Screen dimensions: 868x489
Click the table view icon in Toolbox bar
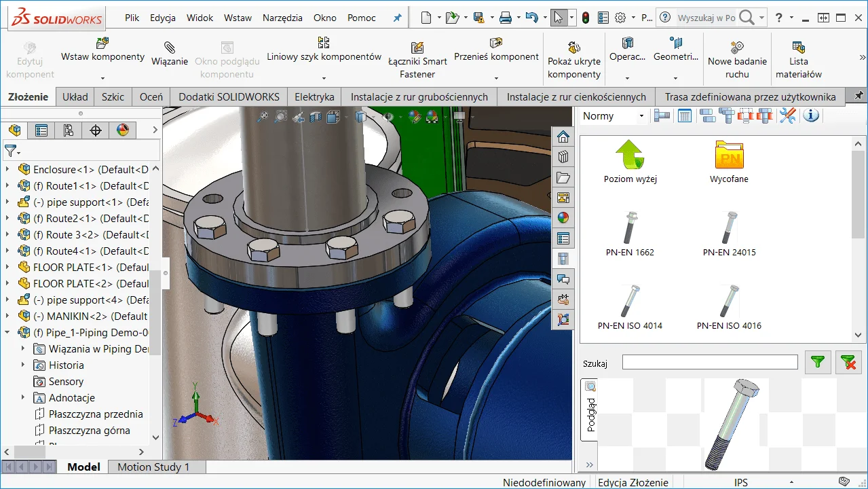click(685, 115)
